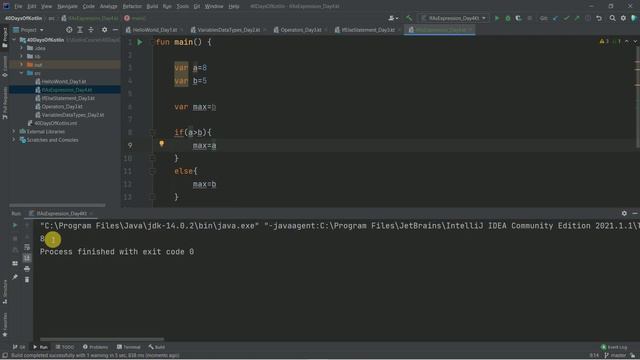Run main from the gutter arrow on line 1

(140, 42)
